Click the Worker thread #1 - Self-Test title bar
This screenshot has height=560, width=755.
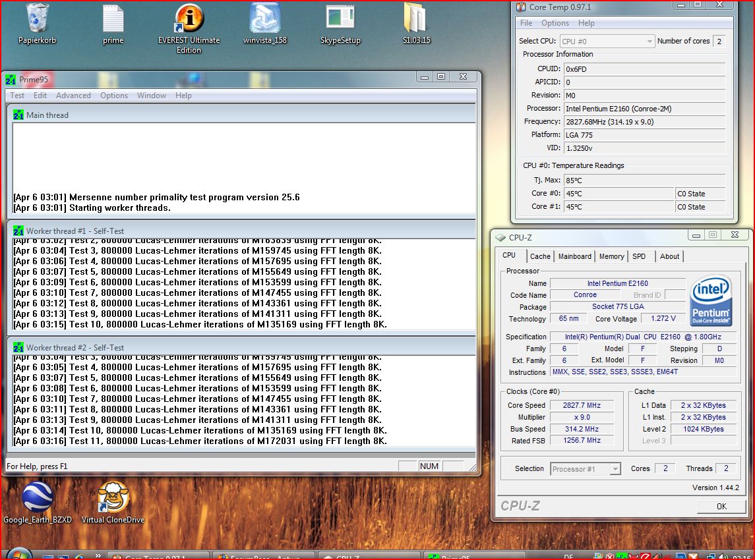242,231
